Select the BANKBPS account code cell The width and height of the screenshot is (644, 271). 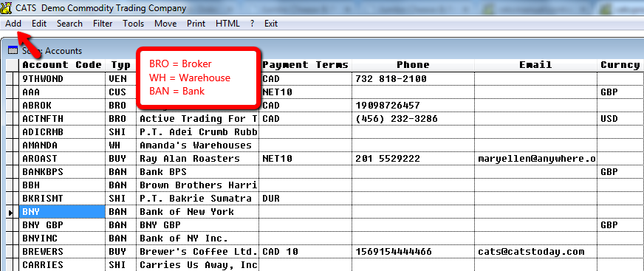(x=61, y=171)
